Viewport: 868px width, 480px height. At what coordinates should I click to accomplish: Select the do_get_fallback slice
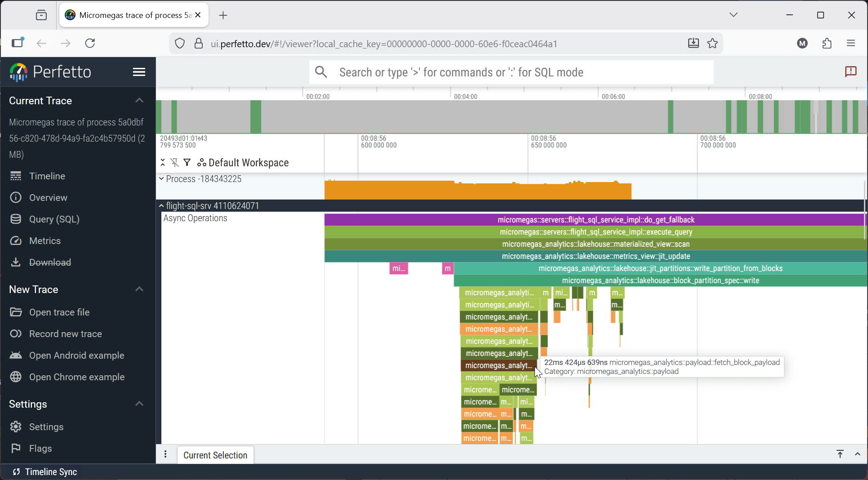point(596,220)
